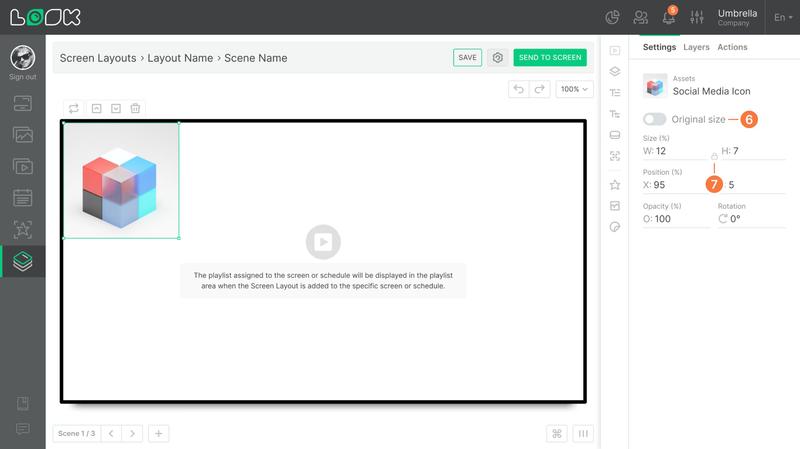The width and height of the screenshot is (800, 449).
Task: Open the analytics pie chart icon
Action: [612, 17]
